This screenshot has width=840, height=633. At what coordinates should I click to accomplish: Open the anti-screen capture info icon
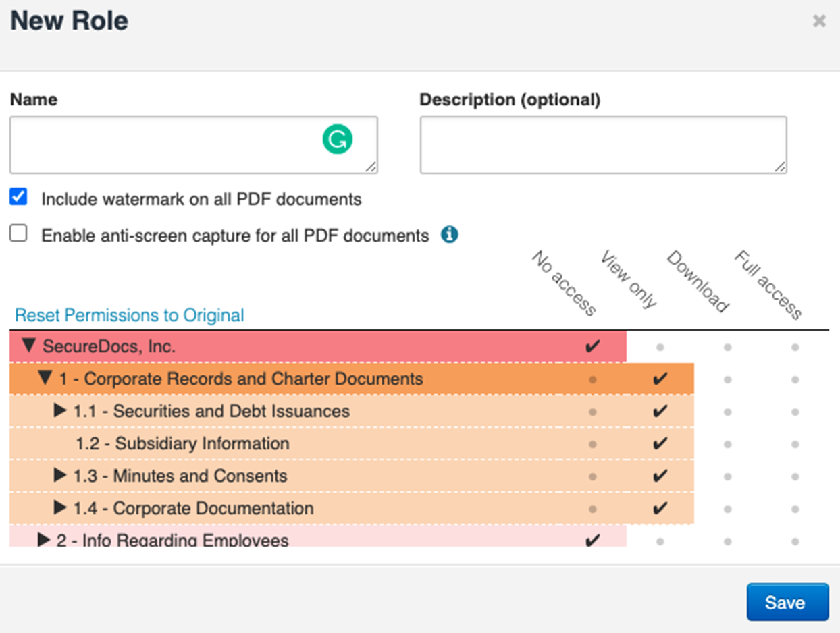coord(450,235)
